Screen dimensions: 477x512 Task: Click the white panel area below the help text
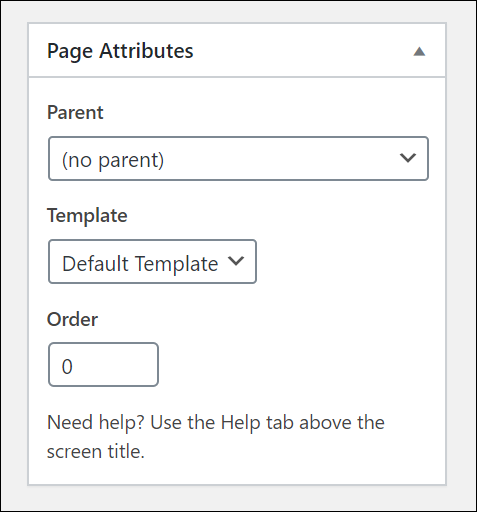pos(237,473)
